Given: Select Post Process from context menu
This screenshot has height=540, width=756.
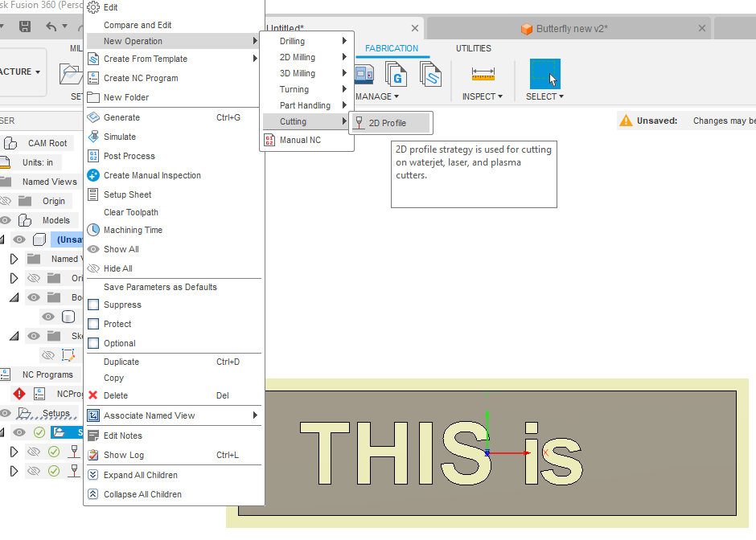Looking at the screenshot, I should point(129,156).
